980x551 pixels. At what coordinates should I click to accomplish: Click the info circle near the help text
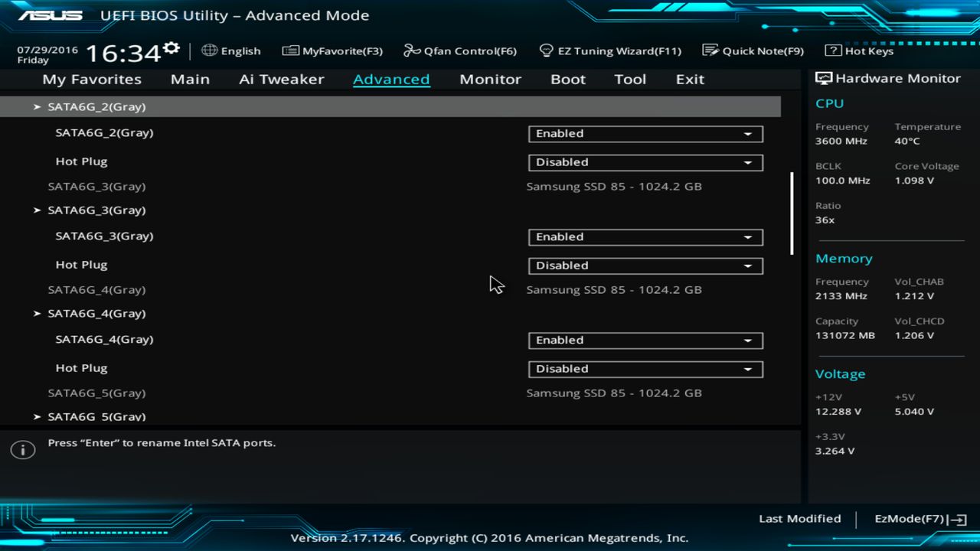(x=22, y=449)
